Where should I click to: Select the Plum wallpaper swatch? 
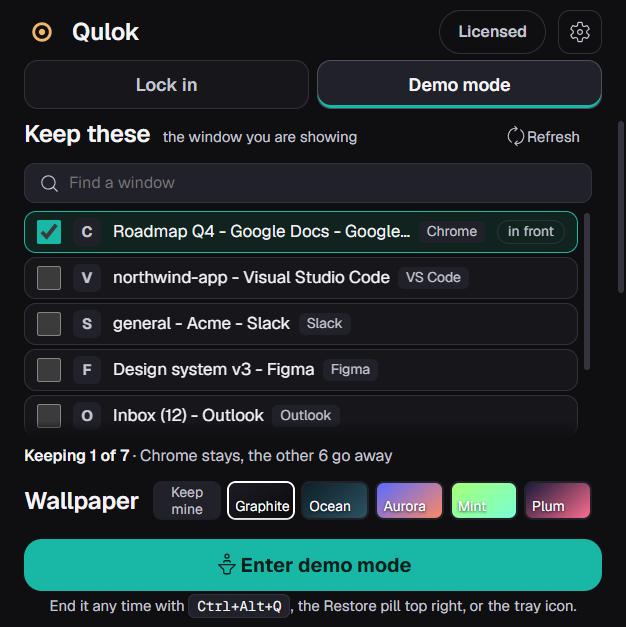pos(557,501)
